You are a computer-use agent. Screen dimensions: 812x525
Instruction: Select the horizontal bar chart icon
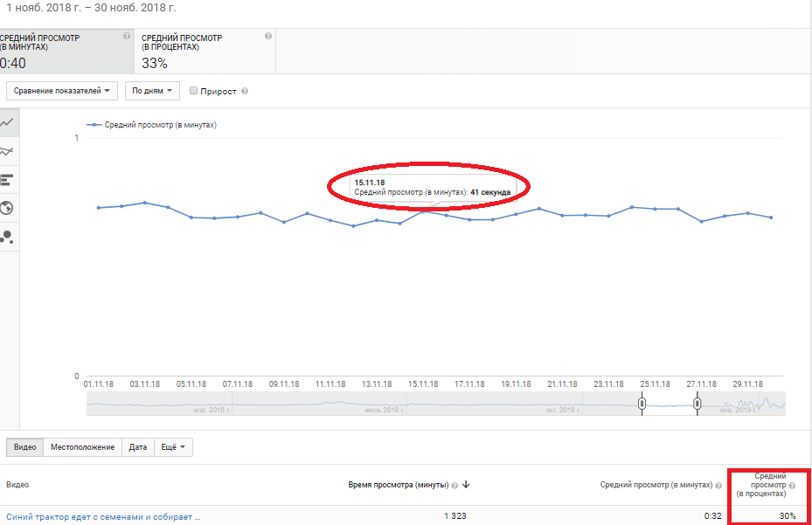(x=7, y=180)
